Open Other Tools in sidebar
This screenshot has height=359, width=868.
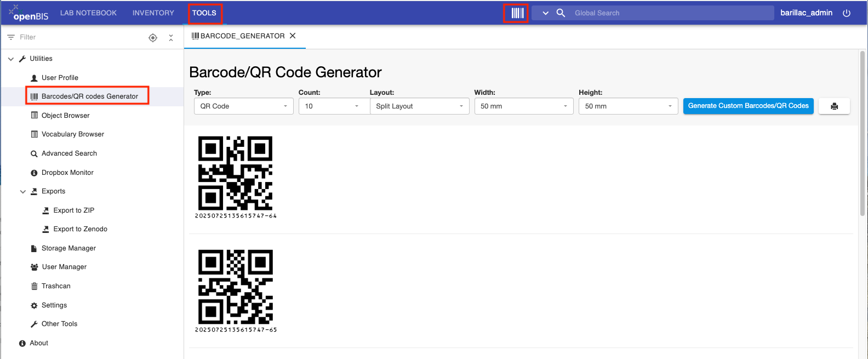(59, 324)
